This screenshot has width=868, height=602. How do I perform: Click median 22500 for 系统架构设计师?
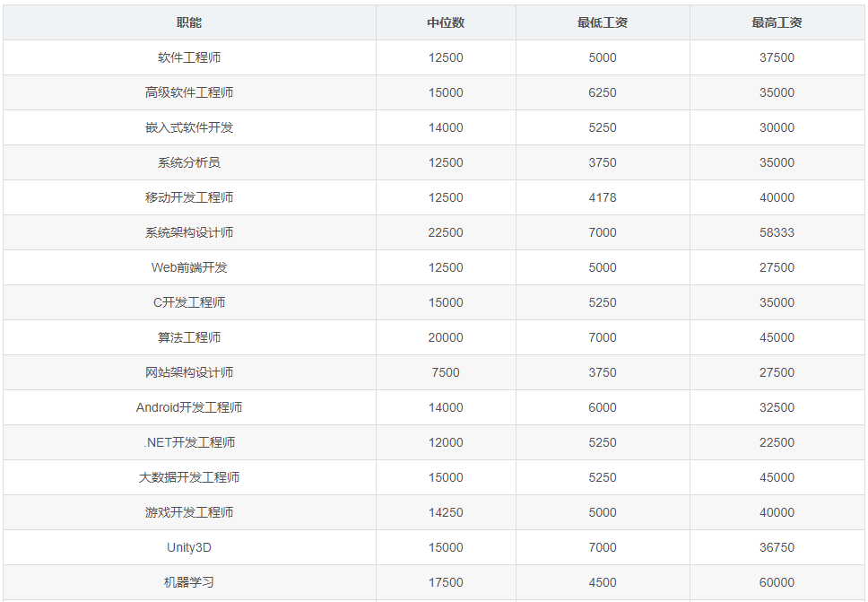[x=446, y=232]
